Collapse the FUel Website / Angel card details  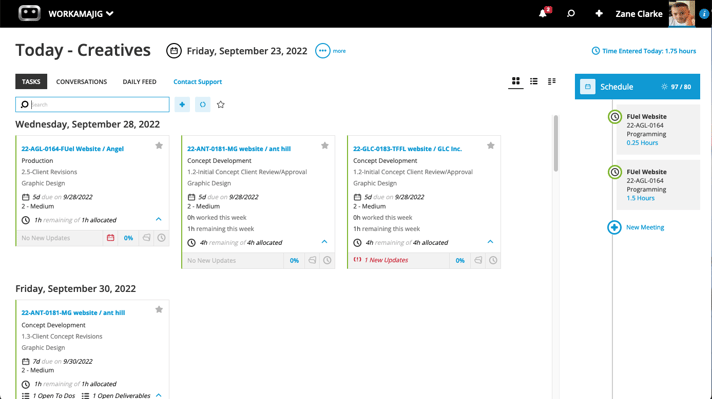click(158, 219)
